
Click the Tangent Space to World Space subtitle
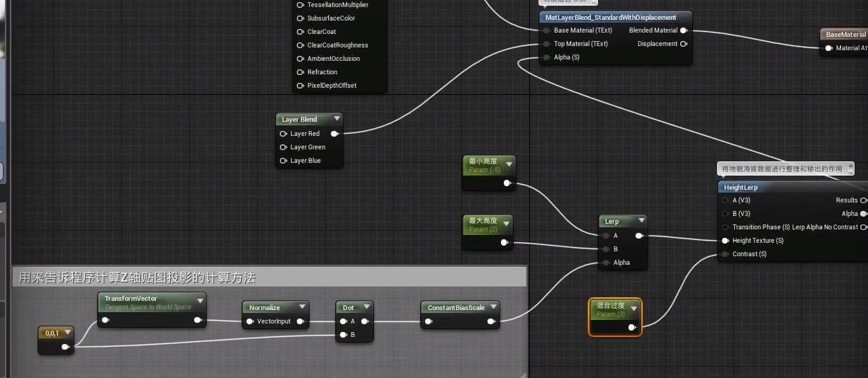coord(148,307)
